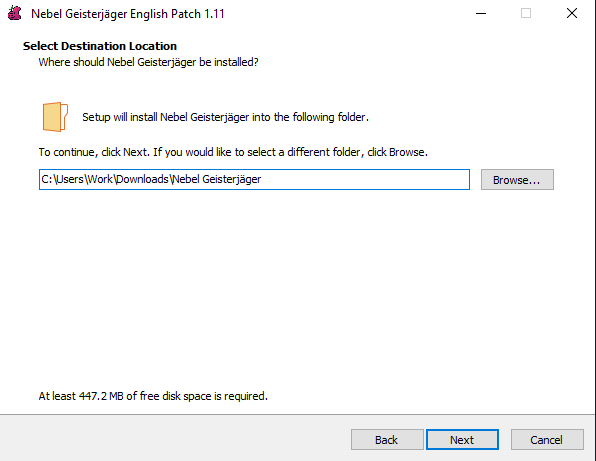Image resolution: width=596 pixels, height=461 pixels.
Task: Go Back to the previous setup page
Action: 387,440
